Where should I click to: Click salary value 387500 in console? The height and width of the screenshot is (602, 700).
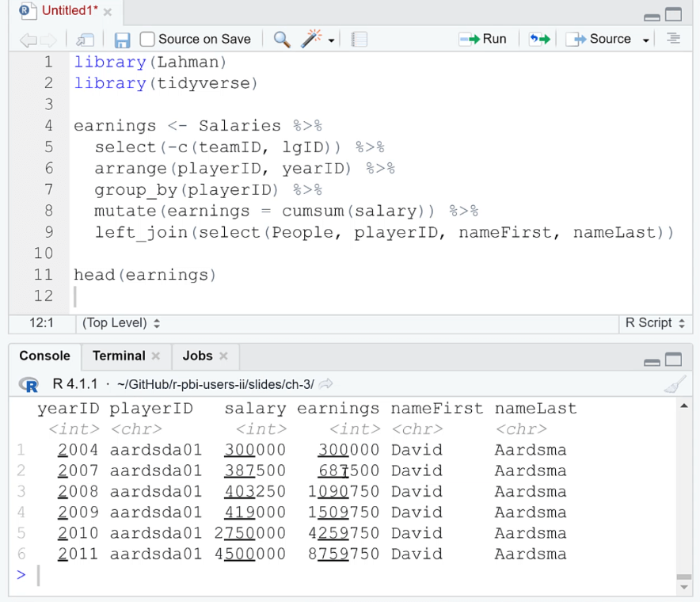coord(255,471)
